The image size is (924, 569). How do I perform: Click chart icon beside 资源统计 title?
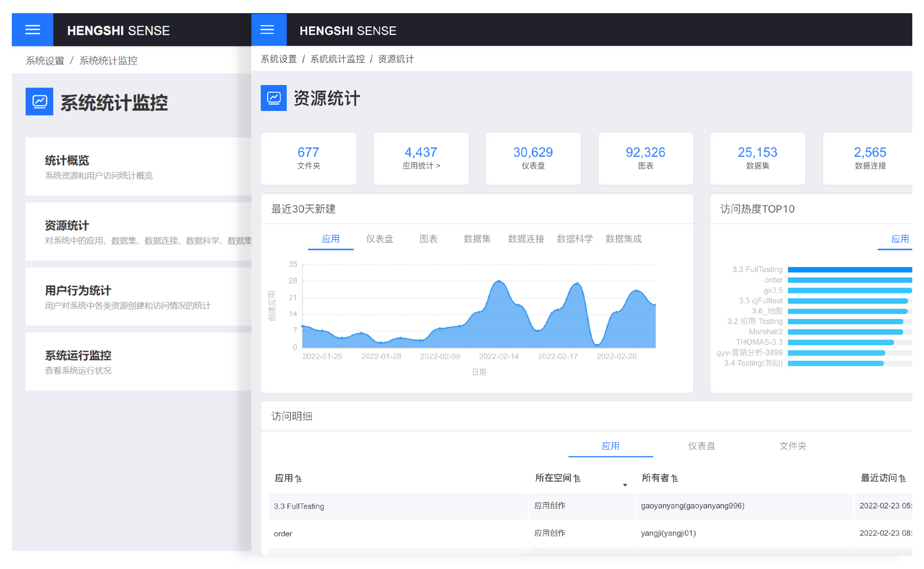tap(274, 98)
